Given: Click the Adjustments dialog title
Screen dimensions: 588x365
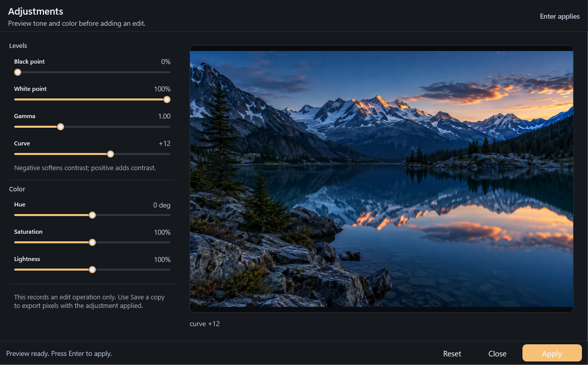Looking at the screenshot, I should click(36, 11).
